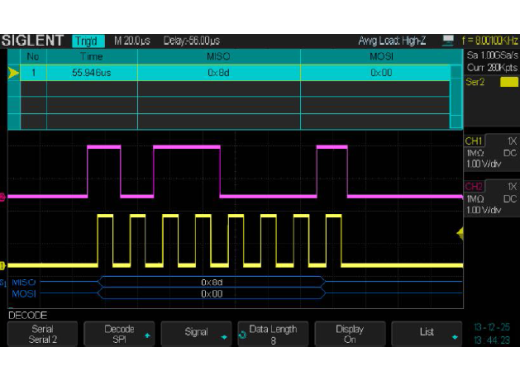Click the CH2 ground level marker
The width and height of the screenshot is (520, 380).
click(3, 197)
